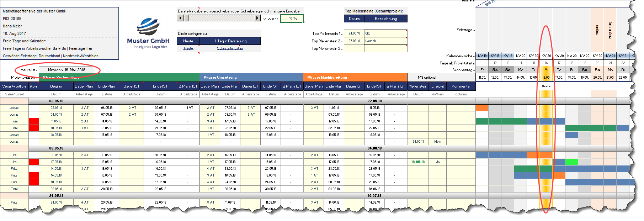The height and width of the screenshot is (221, 644).
Task: Select the project number 'P03-2018E'
Action: click(12, 19)
